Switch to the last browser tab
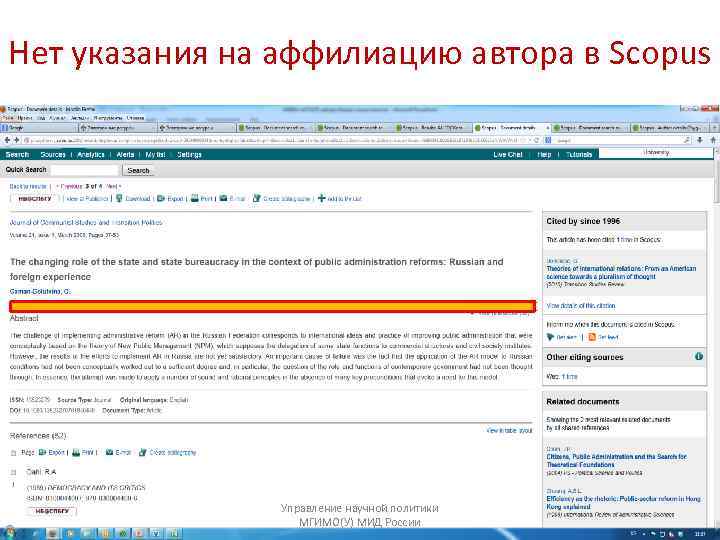 [x=668, y=128]
